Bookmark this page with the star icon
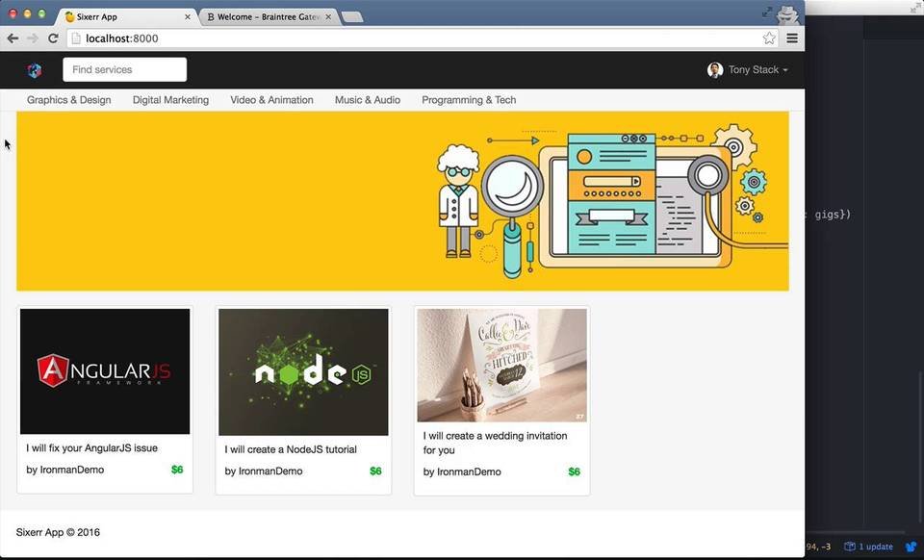924x560 pixels. [x=769, y=38]
